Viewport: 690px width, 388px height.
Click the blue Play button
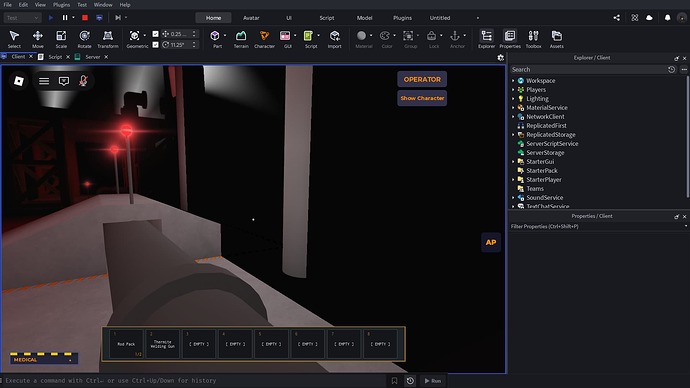point(51,18)
